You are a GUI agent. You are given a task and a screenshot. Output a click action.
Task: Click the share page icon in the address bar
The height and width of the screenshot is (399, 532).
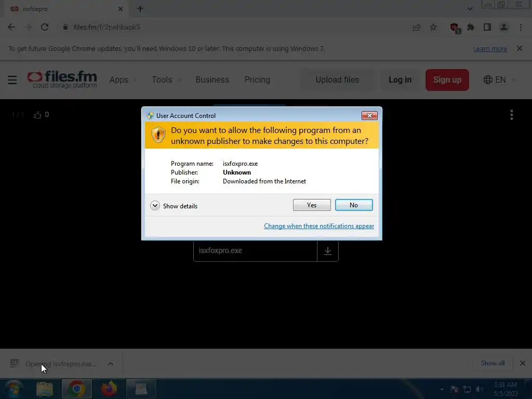416,27
